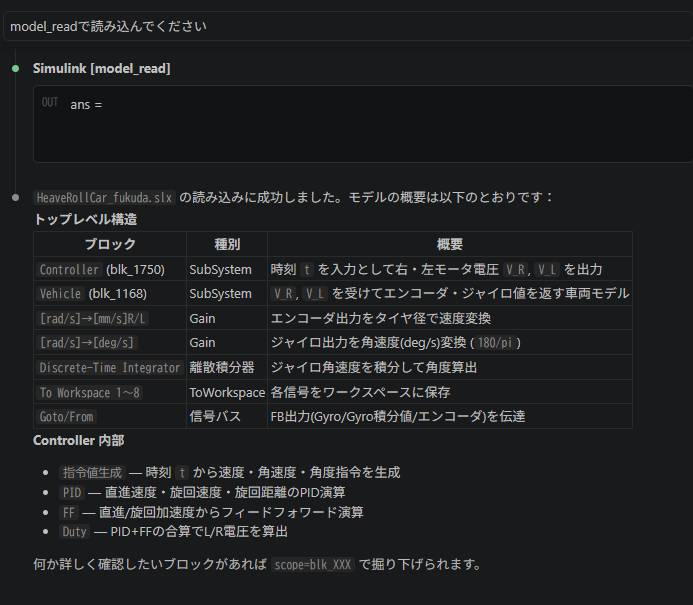693x605 pixels.
Task: Select the Controller code cell in the table
Action: click(69, 270)
